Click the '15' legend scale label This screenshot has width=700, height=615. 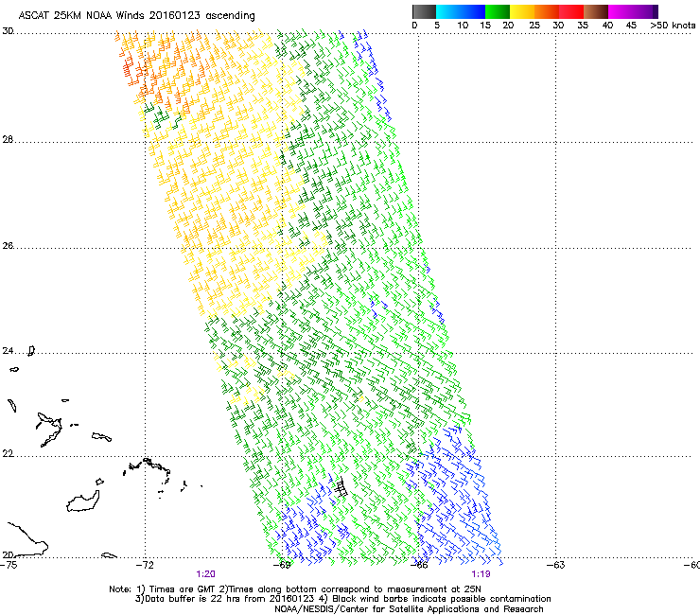pos(485,26)
